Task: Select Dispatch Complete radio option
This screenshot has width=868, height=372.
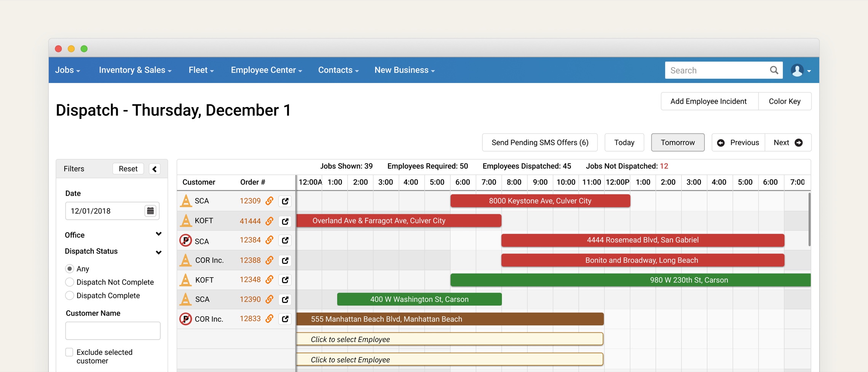Action: coord(69,295)
